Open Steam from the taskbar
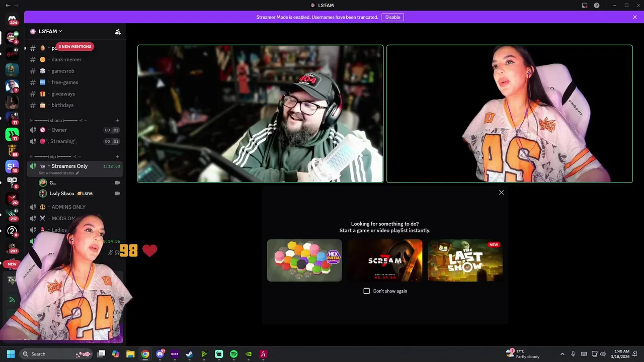The height and width of the screenshot is (362, 644). pos(189,354)
